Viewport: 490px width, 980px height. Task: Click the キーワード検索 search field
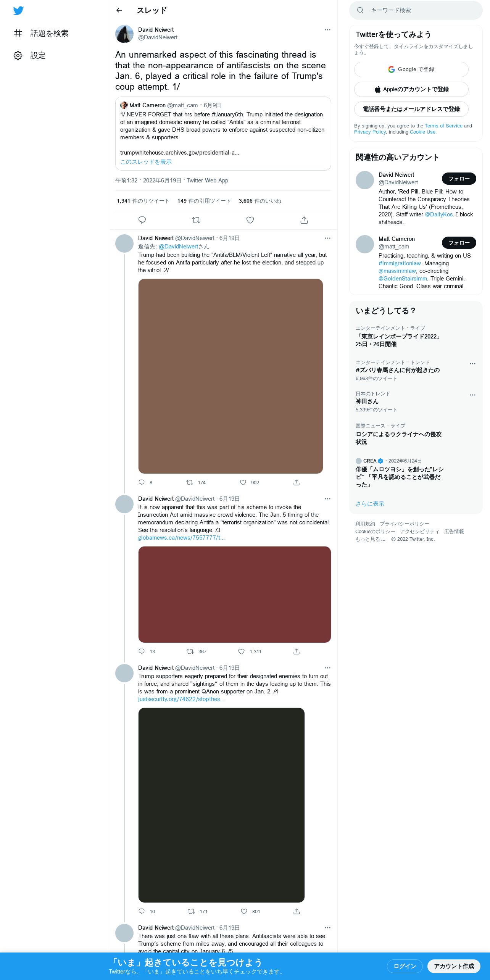pyautogui.click(x=416, y=10)
